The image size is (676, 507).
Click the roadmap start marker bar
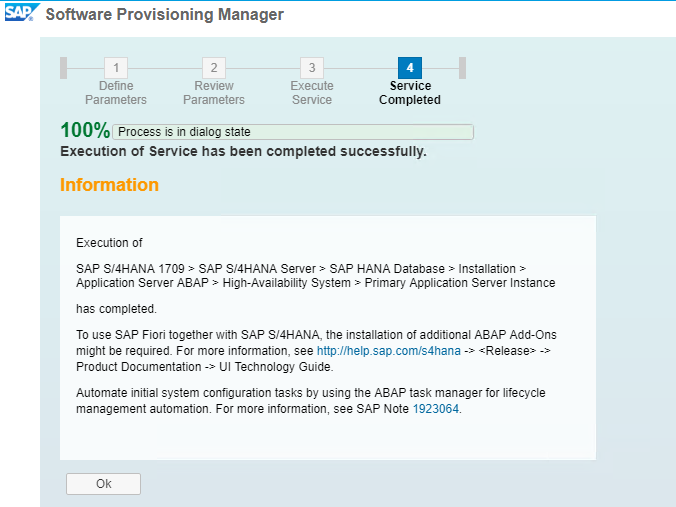[63, 68]
